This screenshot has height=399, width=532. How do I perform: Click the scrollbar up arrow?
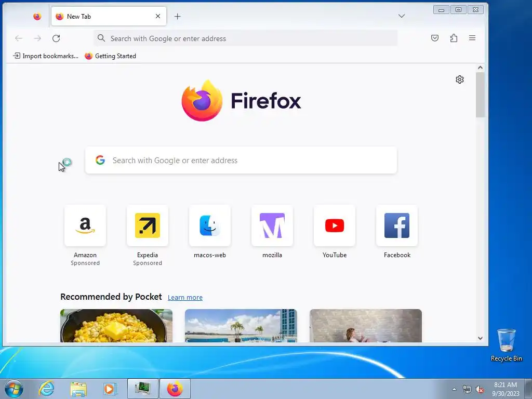[480, 68]
